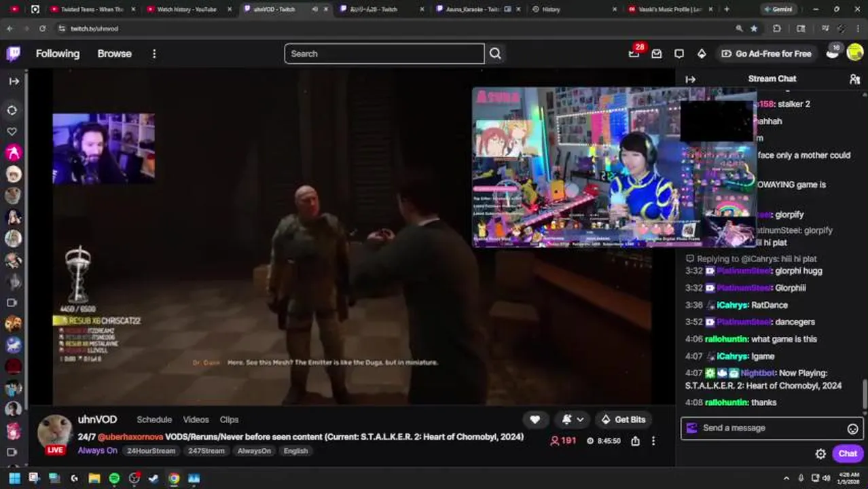Select the AlwaysOn tag
Screen dimensions: 868x489
pyautogui.click(x=254, y=451)
